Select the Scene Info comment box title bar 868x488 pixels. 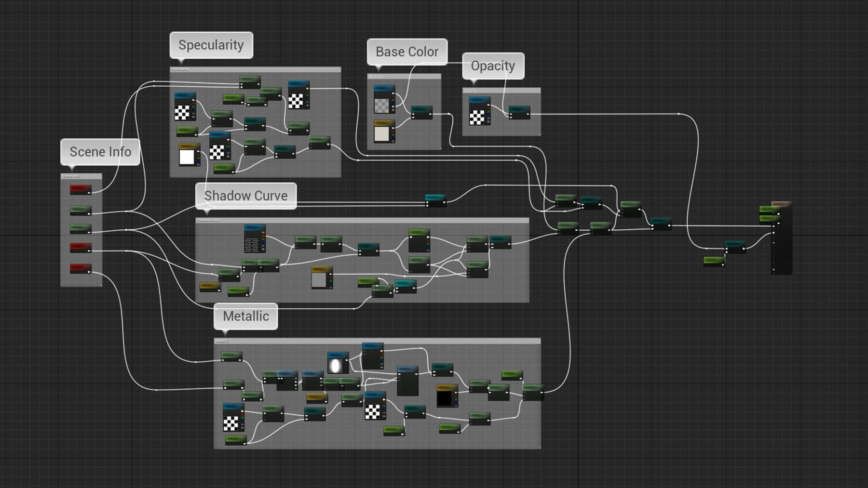[x=81, y=176]
